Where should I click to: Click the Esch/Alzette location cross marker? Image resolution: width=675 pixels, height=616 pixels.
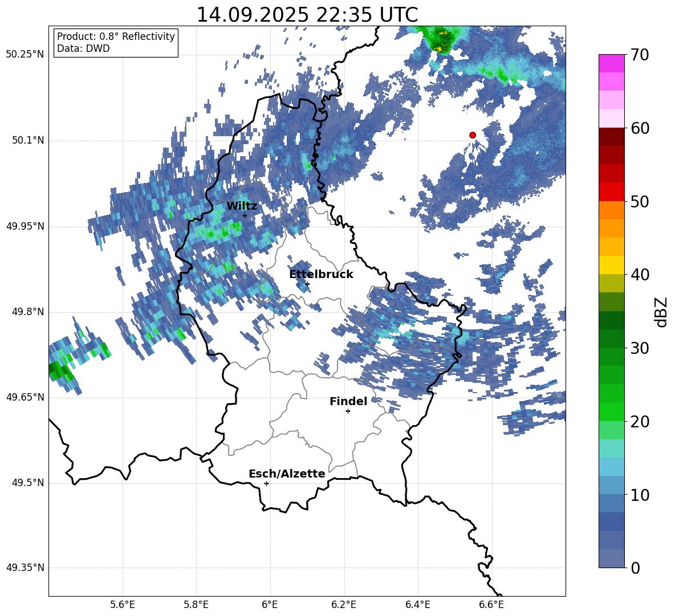[x=266, y=483]
